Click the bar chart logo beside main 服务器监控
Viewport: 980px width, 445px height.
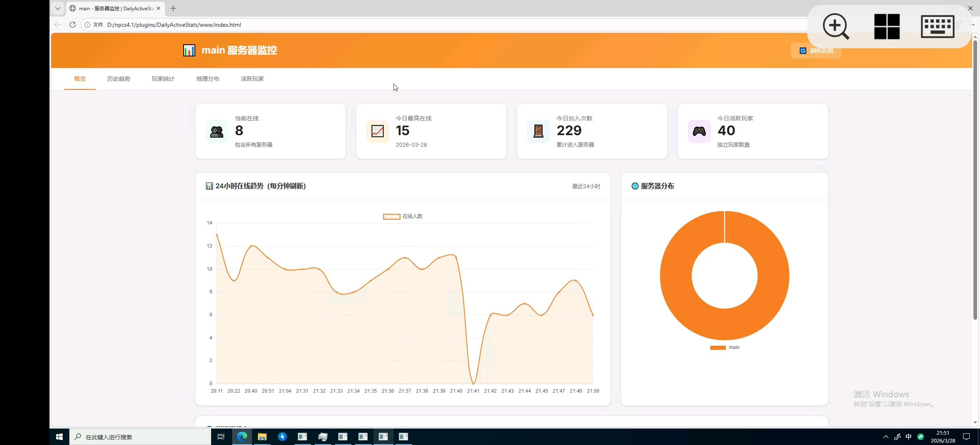pyautogui.click(x=189, y=50)
